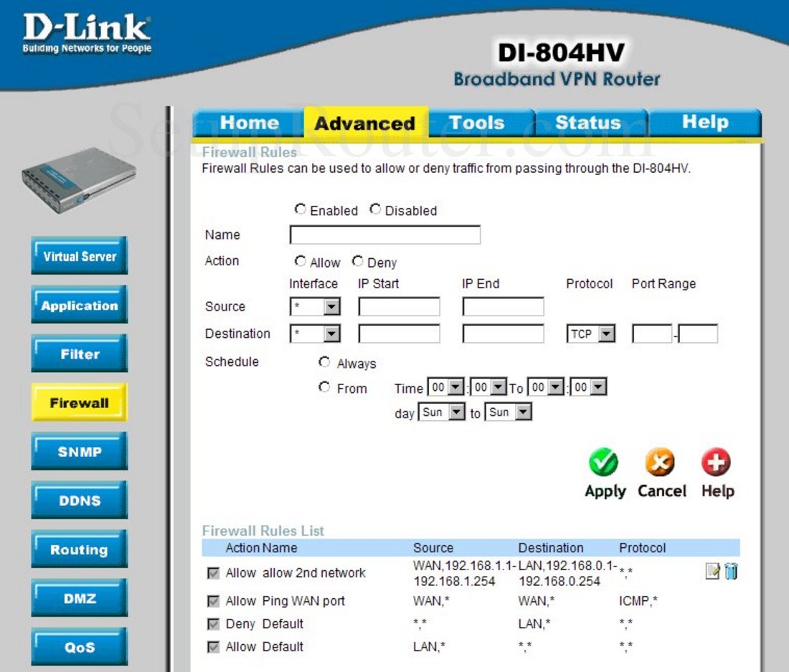789x672 pixels.
Task: Open the QoS settings page
Action: [x=79, y=646]
